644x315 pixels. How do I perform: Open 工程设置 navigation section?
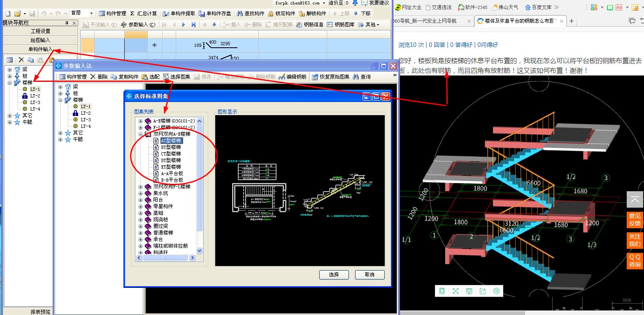pos(40,31)
